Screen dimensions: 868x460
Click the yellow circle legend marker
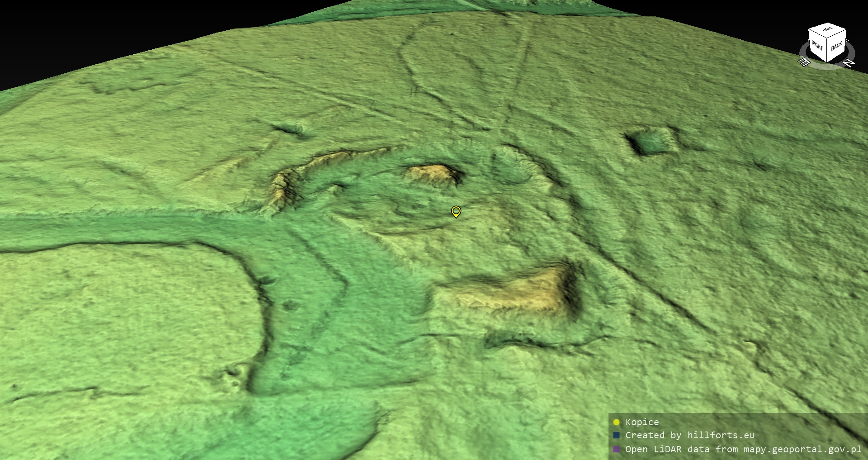pyautogui.click(x=616, y=422)
